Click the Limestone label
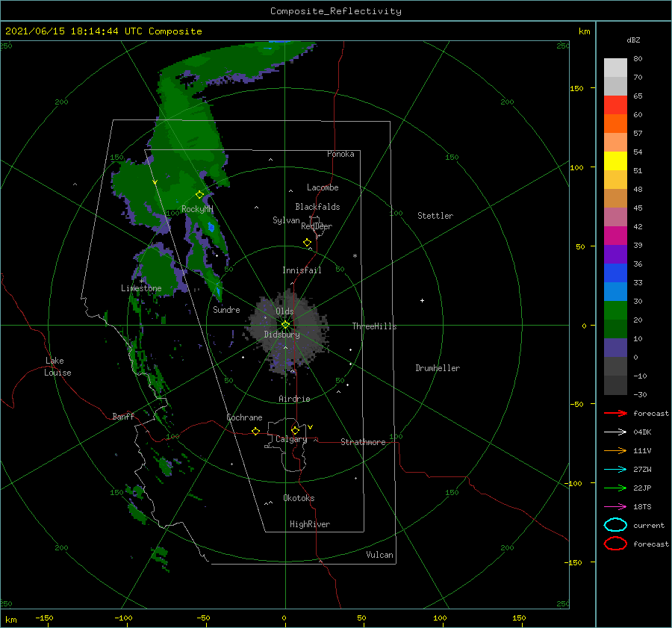 click(141, 288)
